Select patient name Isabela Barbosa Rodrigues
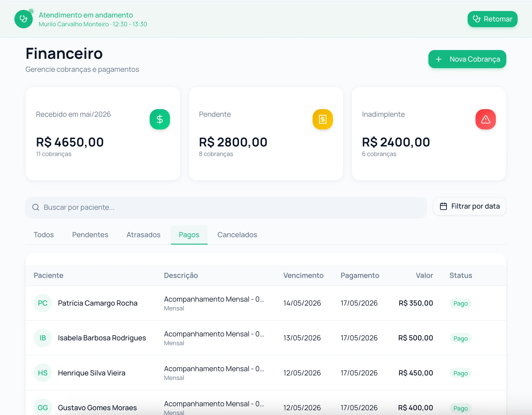The image size is (532, 415). pos(102,338)
